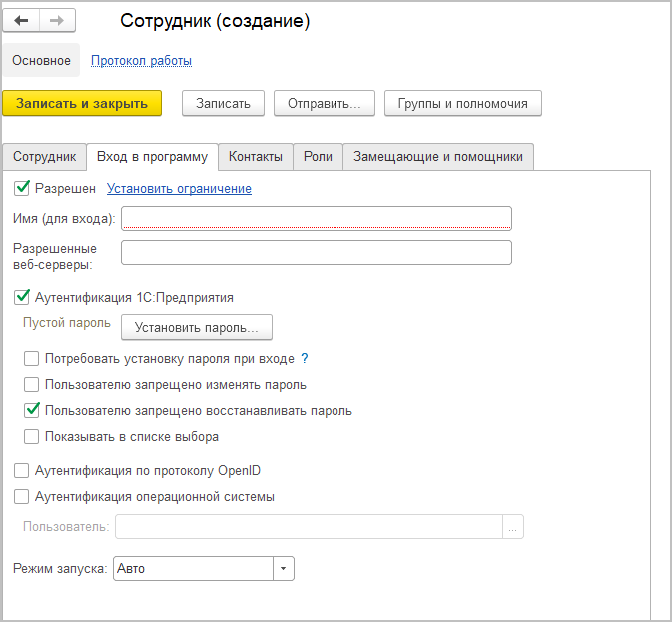Viewport: 672px width, 622px height.
Task: Enable Потребовать установку пароля при входе
Action: click(32, 358)
